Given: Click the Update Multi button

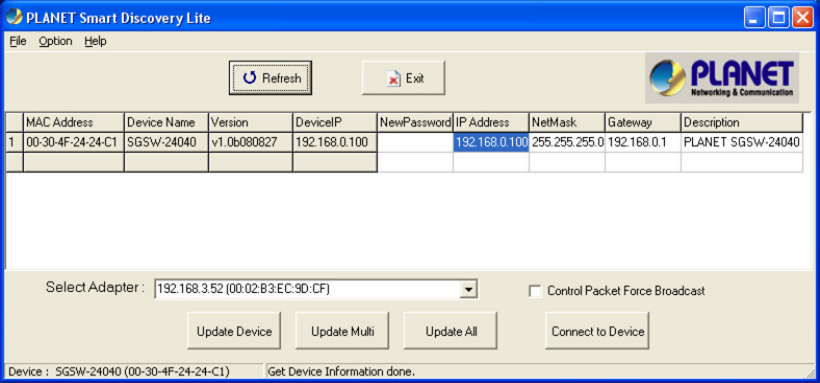Looking at the screenshot, I should pos(343,331).
